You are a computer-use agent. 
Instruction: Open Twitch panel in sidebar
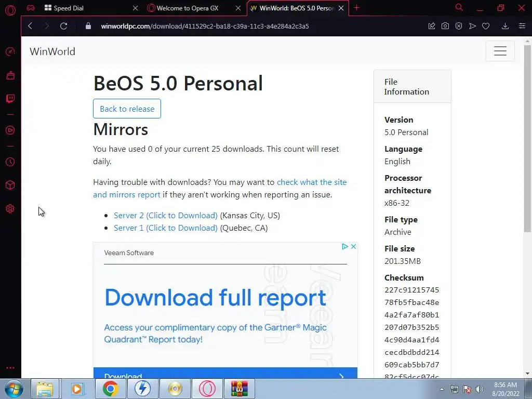click(x=10, y=99)
